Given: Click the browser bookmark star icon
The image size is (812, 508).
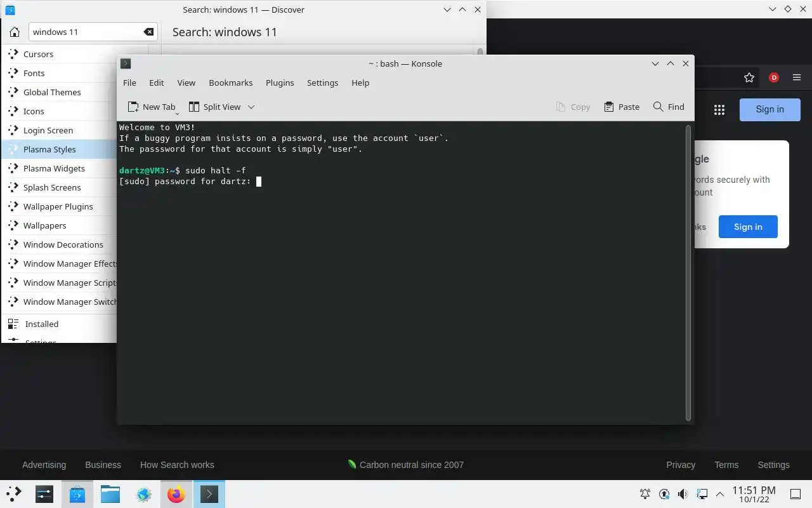Looking at the screenshot, I should tap(749, 77).
